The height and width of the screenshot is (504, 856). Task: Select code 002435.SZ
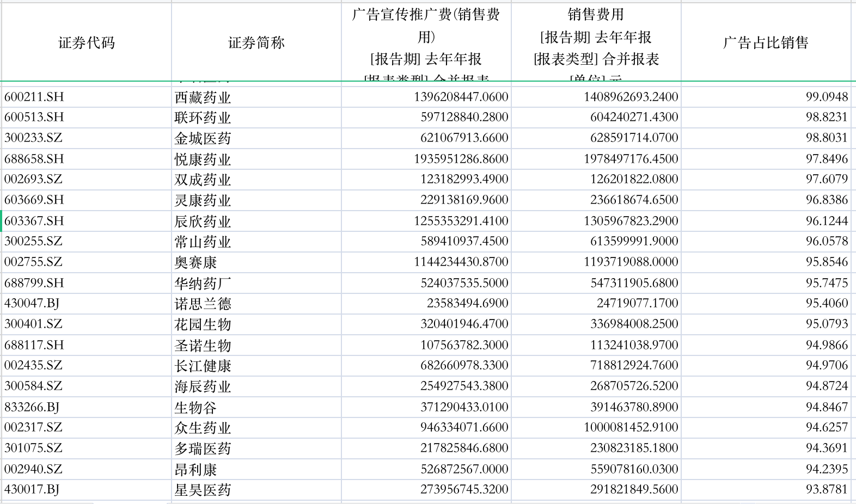(x=87, y=365)
